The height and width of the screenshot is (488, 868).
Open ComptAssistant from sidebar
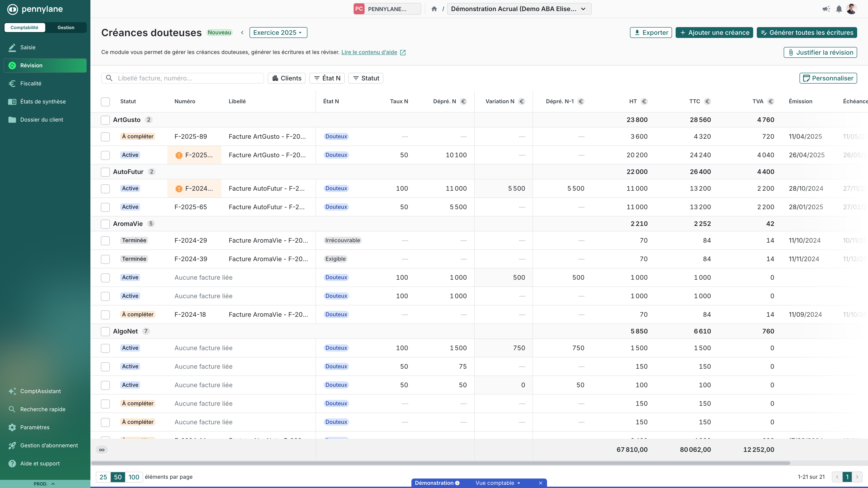40,391
